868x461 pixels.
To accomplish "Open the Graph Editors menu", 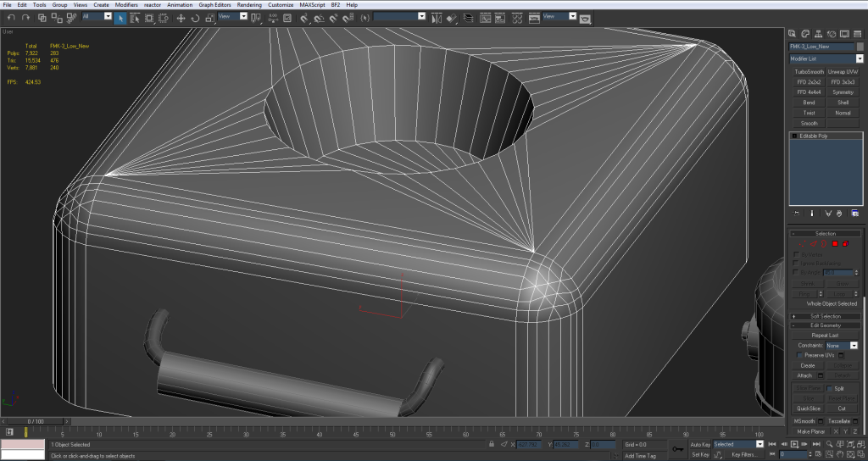I will click(x=214, y=5).
